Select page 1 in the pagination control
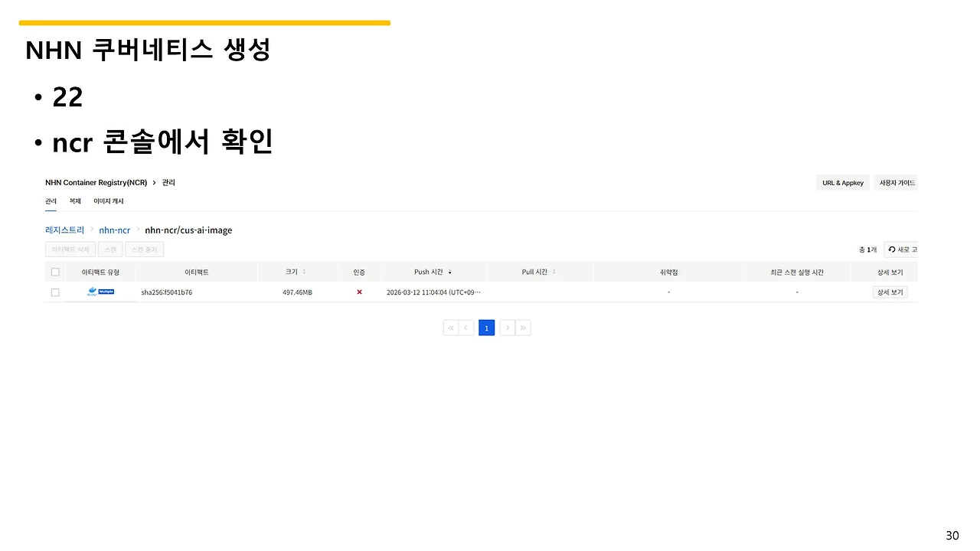This screenshot has width=980, height=551. tap(486, 328)
